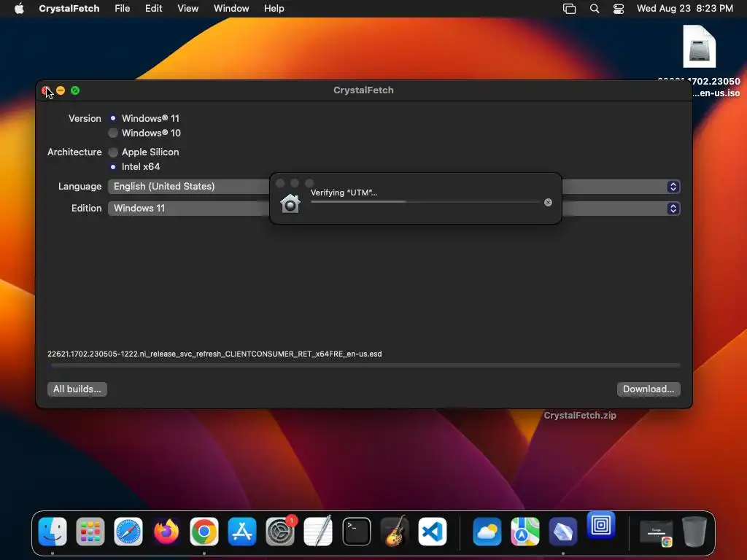Minimize the CrystalFetch window
This screenshot has height=560, width=747.
click(x=61, y=90)
